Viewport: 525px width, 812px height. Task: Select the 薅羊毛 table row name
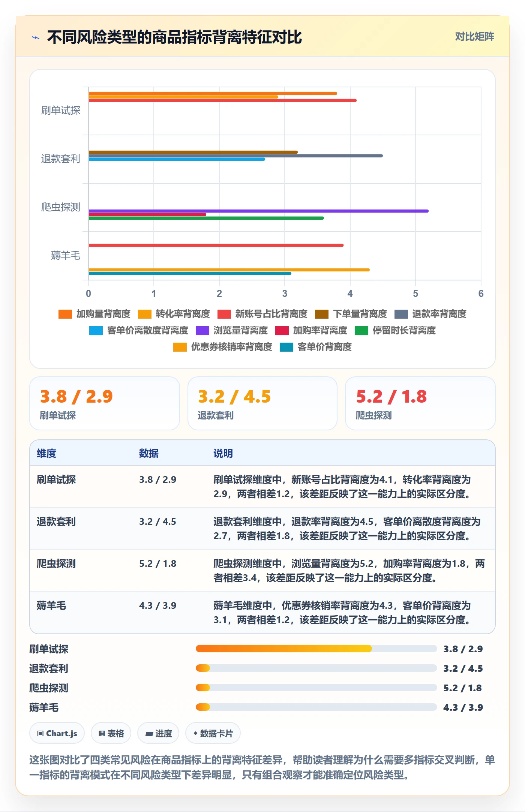[51, 605]
